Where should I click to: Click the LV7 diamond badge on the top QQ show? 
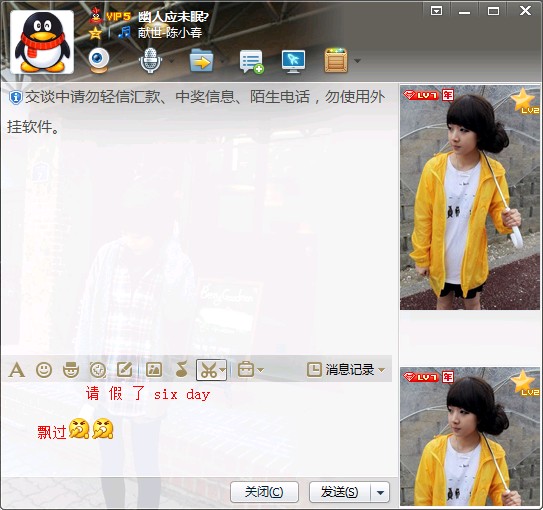421,95
